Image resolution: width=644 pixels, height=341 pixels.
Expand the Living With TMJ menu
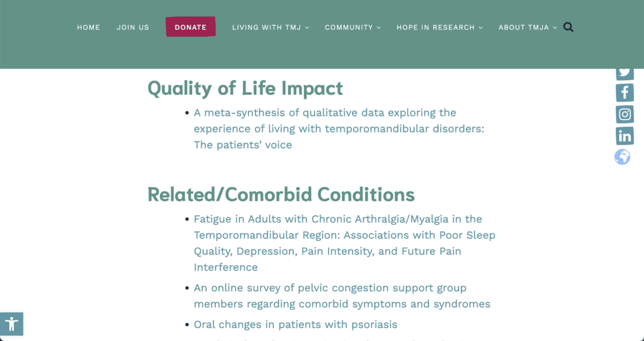[x=271, y=28]
